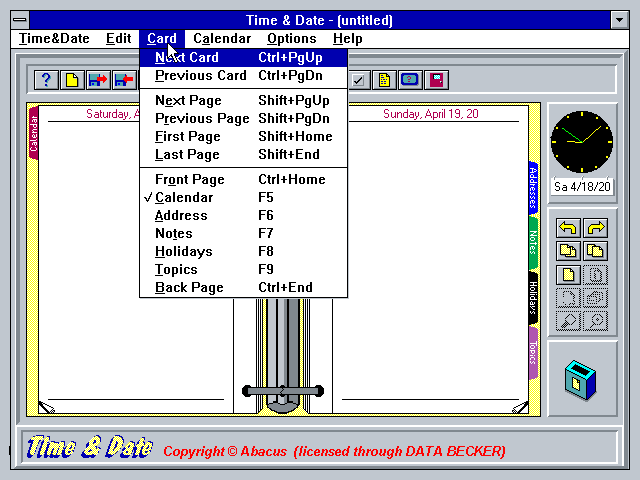The image size is (640, 480).
Task: Click the yellow right-turn arrow button
Action: coord(596,228)
